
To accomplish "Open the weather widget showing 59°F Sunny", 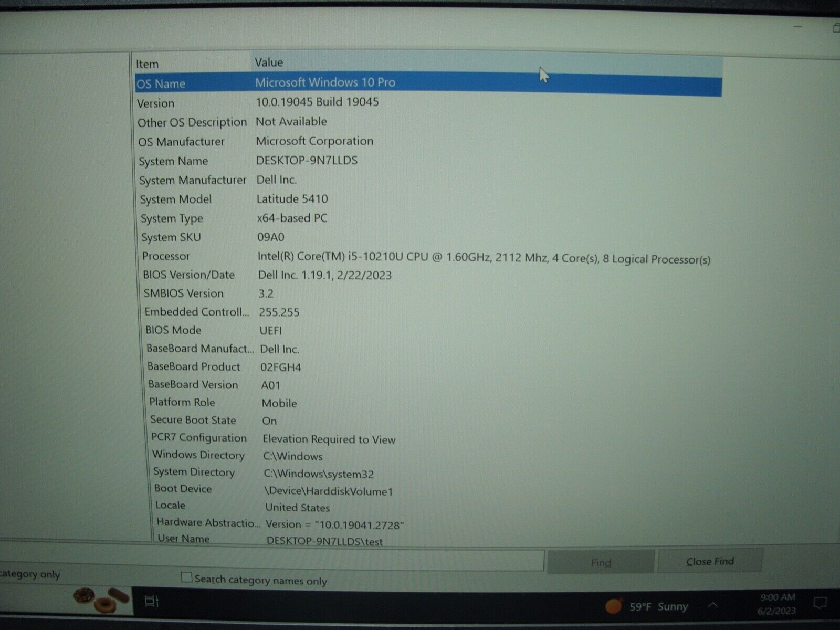I will [646, 606].
